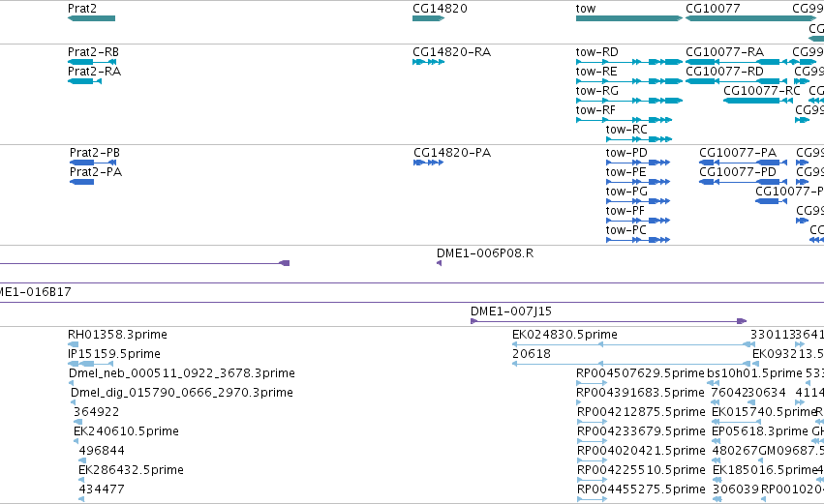Click the RP004233679.5prime EST

point(592,442)
